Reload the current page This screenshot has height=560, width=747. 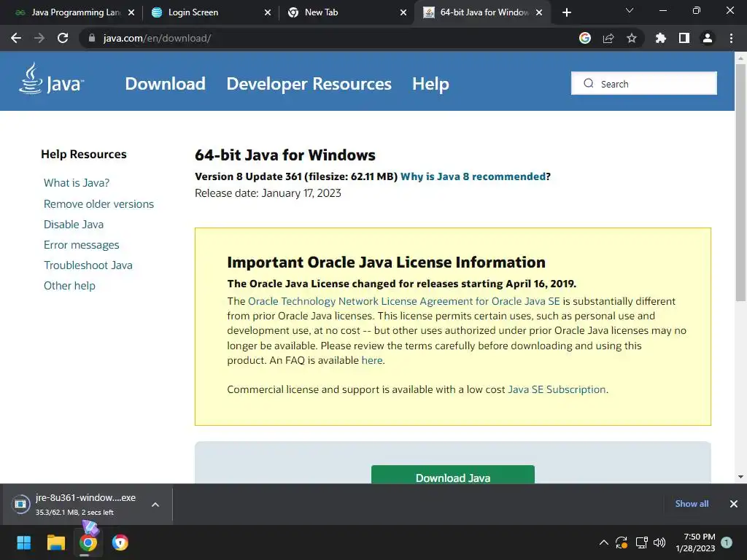tap(63, 38)
